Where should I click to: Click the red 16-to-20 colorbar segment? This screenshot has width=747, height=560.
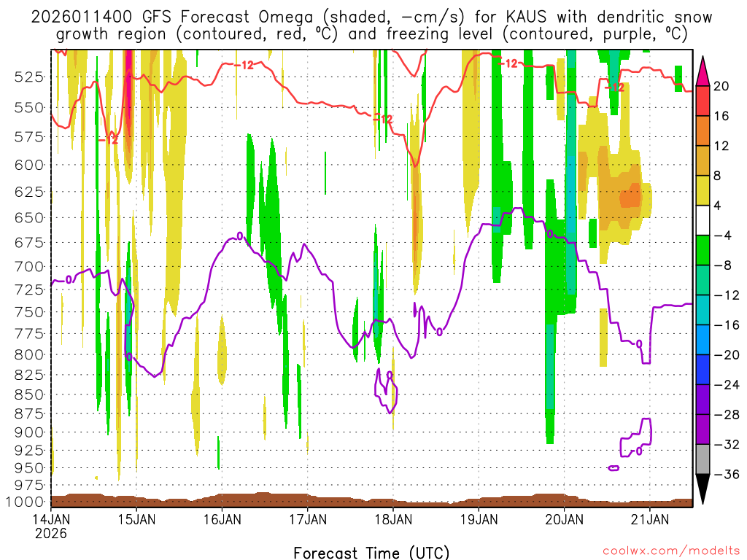[x=703, y=101]
